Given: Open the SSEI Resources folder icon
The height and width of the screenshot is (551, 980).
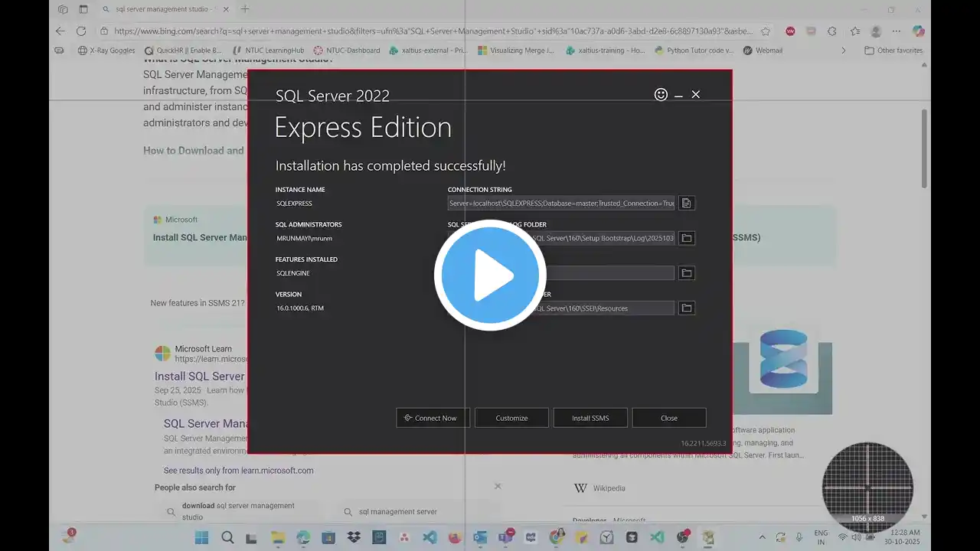Looking at the screenshot, I should (x=687, y=308).
